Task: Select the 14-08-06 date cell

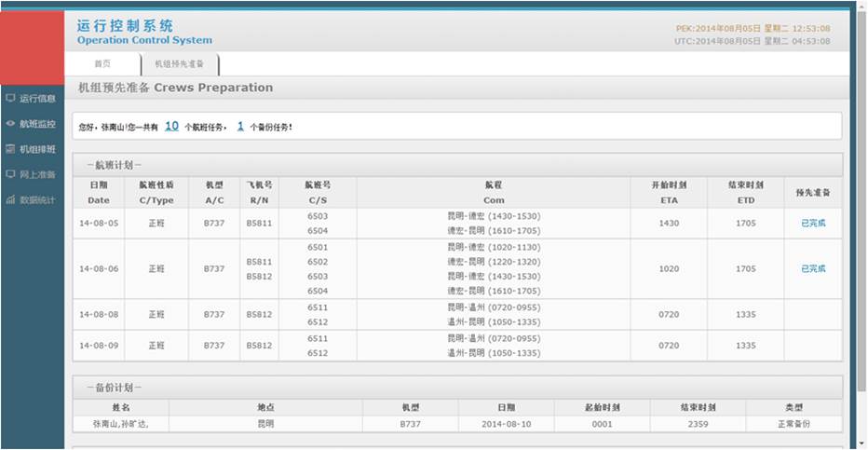Action: [x=99, y=268]
